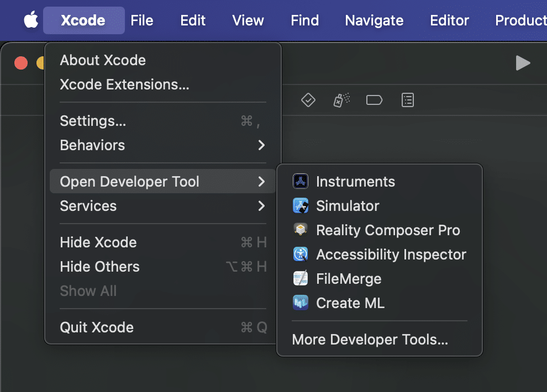Click the Apple logo menu
547x392 pixels.
31,20
